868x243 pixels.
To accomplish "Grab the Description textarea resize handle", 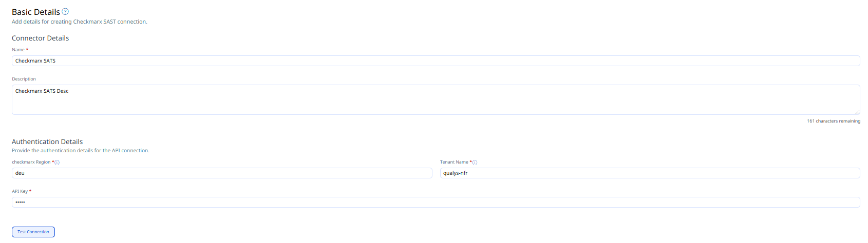I will 857,112.
